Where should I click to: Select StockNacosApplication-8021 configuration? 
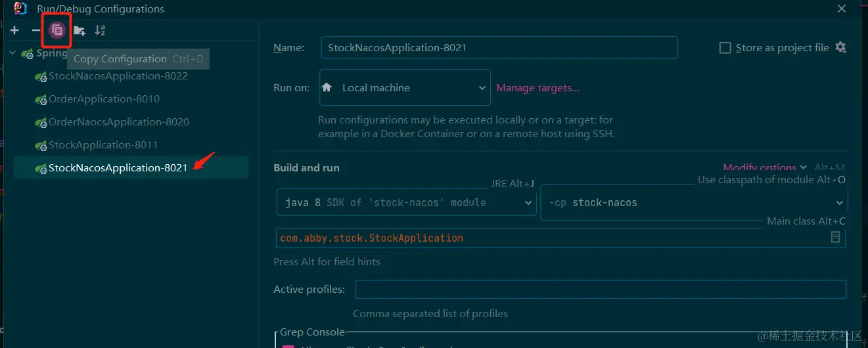click(x=131, y=168)
